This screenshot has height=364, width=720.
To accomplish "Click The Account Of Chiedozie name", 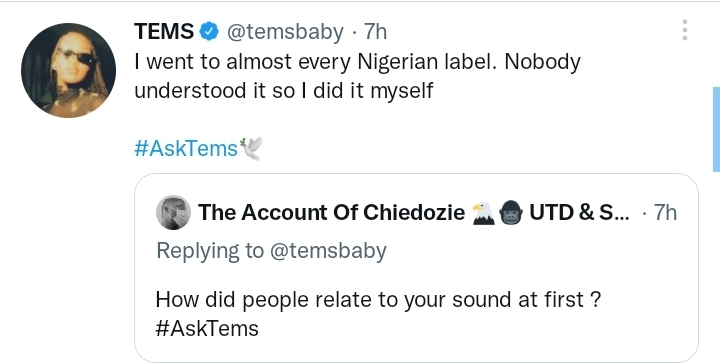I will [332, 213].
